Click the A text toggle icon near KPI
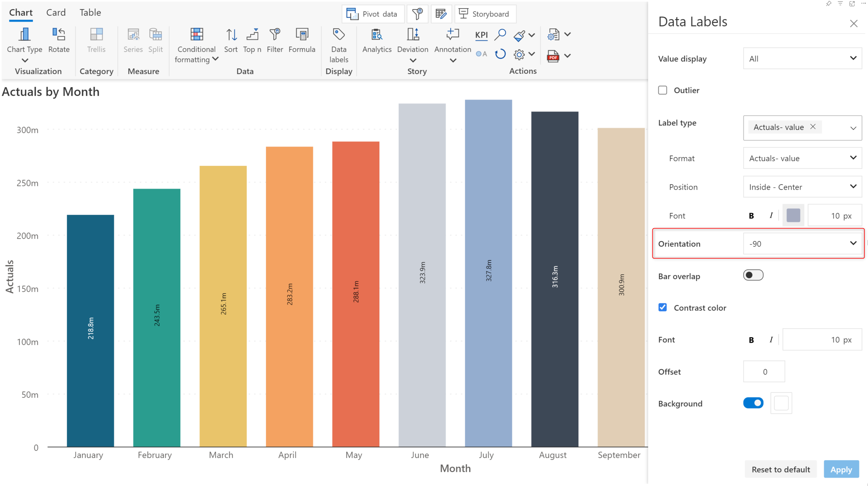The height and width of the screenshot is (486, 868). click(x=481, y=54)
